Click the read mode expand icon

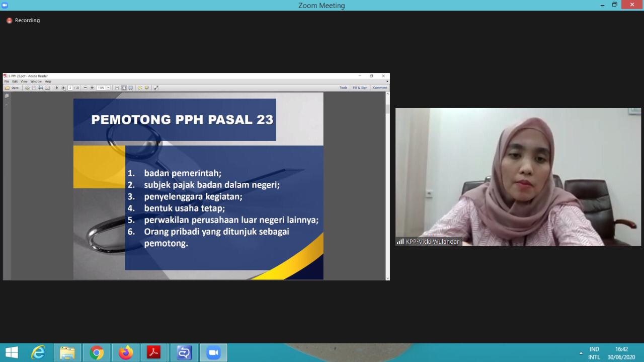[156, 88]
